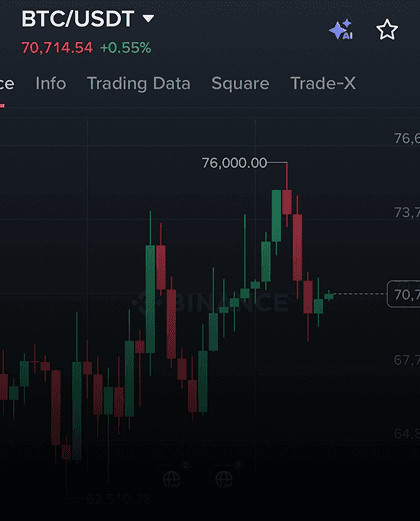
Task: Click the +0.55% change percentage
Action: (x=126, y=48)
